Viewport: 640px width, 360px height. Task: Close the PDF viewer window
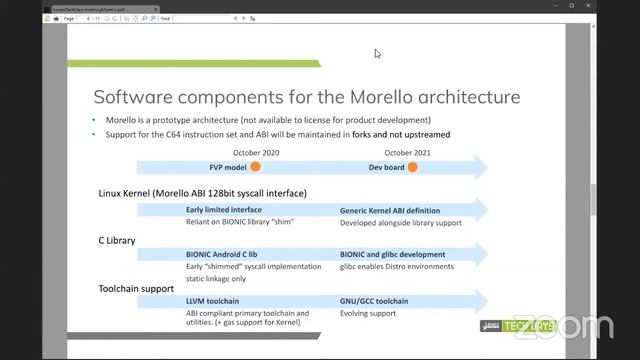(x=588, y=6)
